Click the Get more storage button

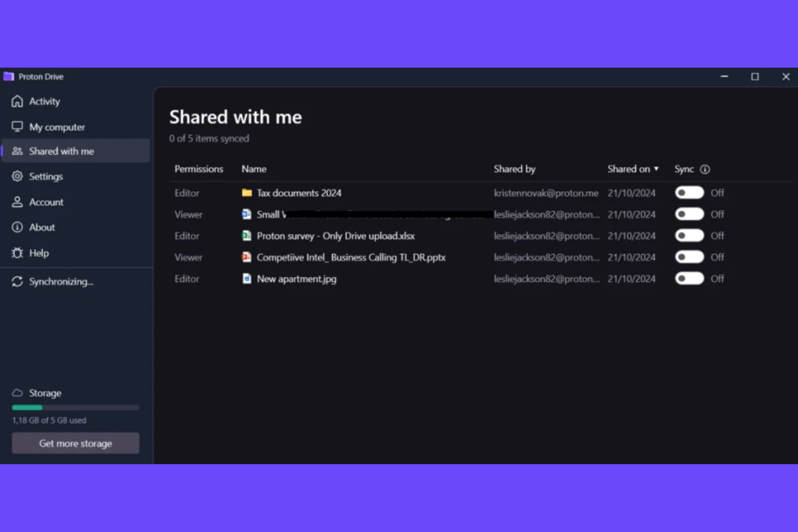[x=75, y=443]
